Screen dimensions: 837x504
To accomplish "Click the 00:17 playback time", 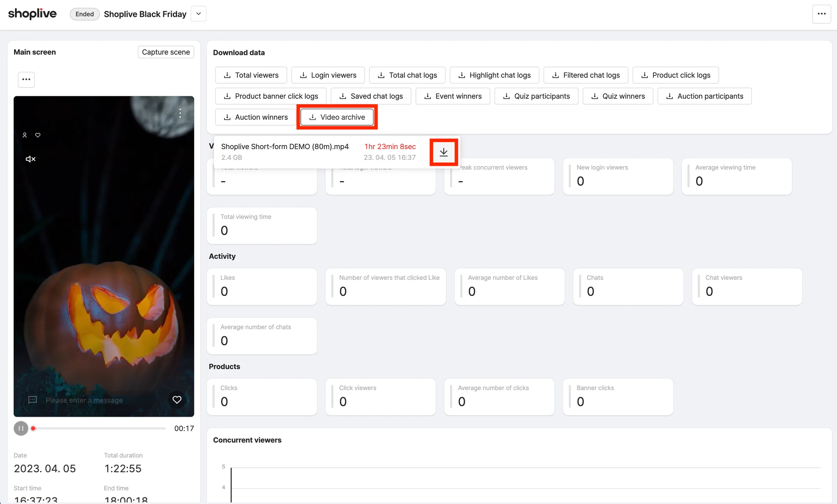I will pyautogui.click(x=184, y=428).
